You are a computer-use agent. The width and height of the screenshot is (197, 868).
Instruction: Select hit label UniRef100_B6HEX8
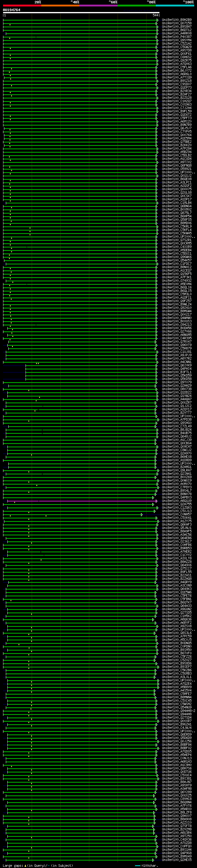tap(177, 457)
